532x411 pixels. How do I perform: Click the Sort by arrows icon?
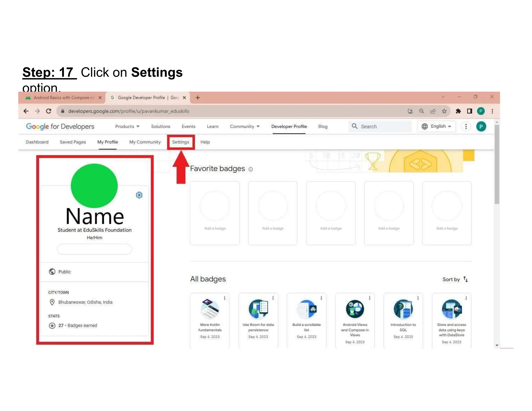465,279
